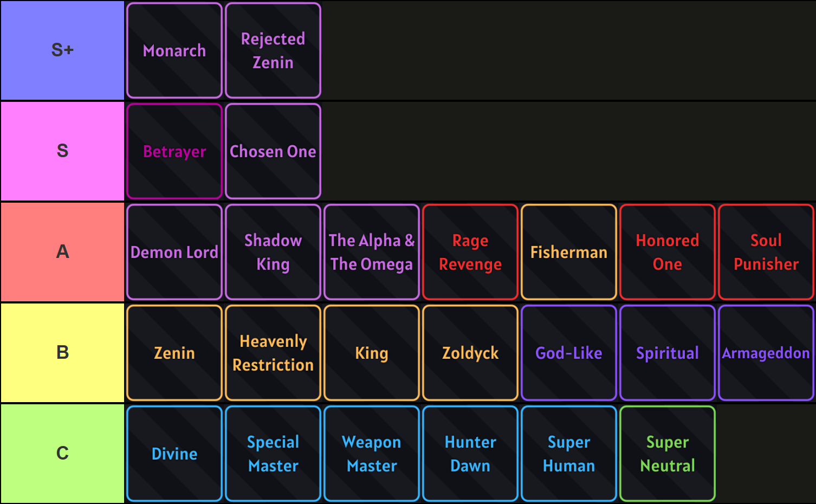Select the Demon Lord tile
This screenshot has height=504, width=816.
(174, 252)
